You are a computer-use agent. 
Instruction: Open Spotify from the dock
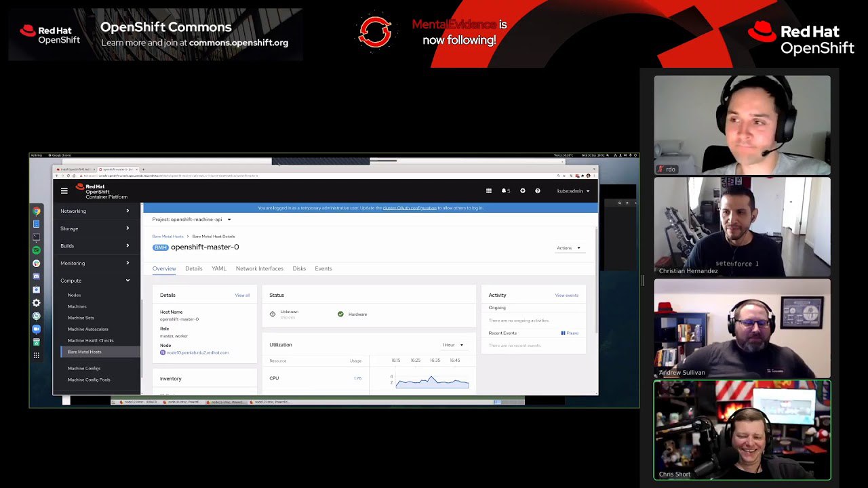(x=37, y=250)
